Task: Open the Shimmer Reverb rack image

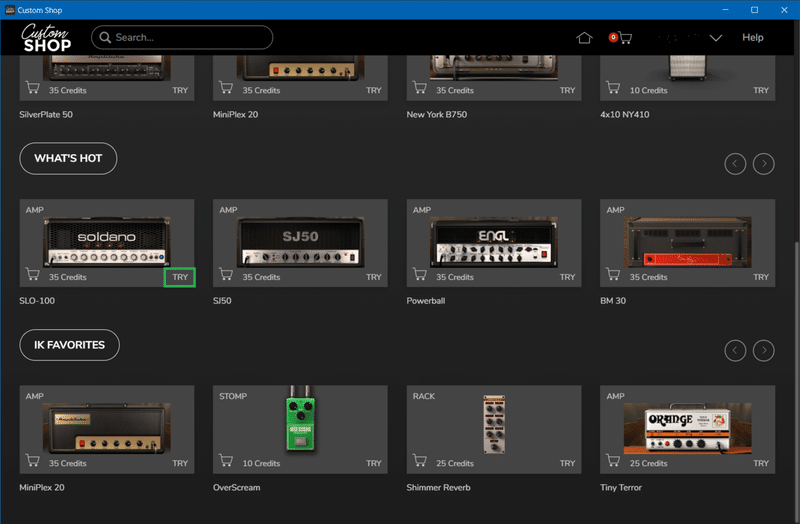Action: pyautogui.click(x=494, y=424)
